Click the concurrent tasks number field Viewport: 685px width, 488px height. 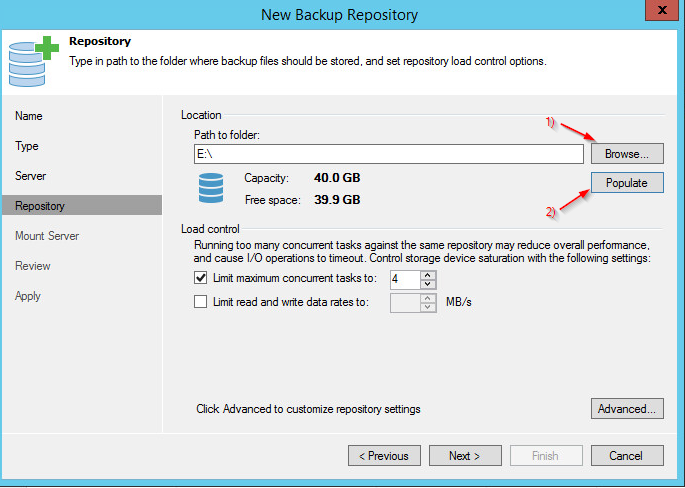click(405, 278)
